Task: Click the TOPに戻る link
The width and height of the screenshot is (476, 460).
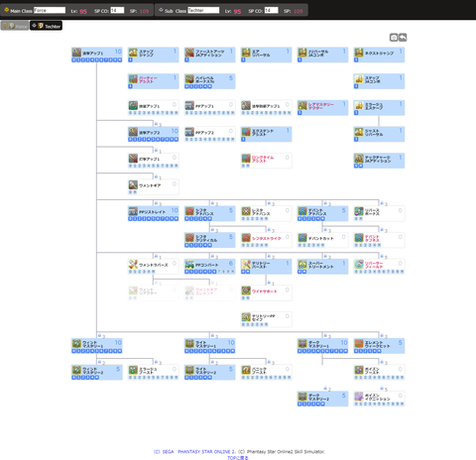Action: tap(238, 458)
